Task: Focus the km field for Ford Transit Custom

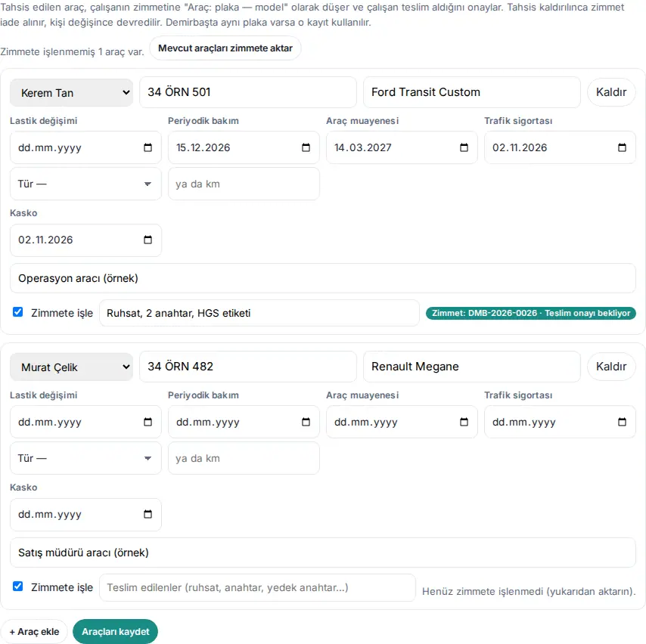Action: [244, 184]
